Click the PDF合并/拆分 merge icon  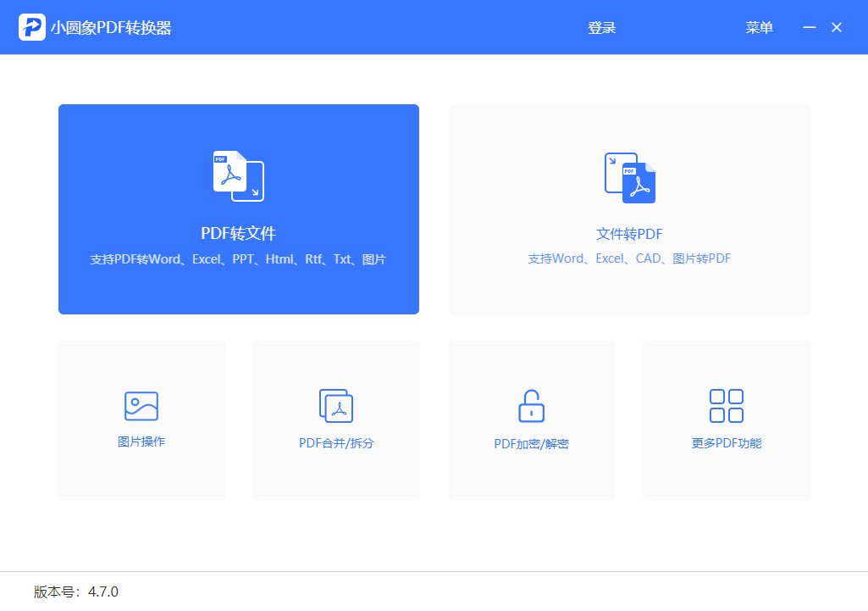(335, 405)
